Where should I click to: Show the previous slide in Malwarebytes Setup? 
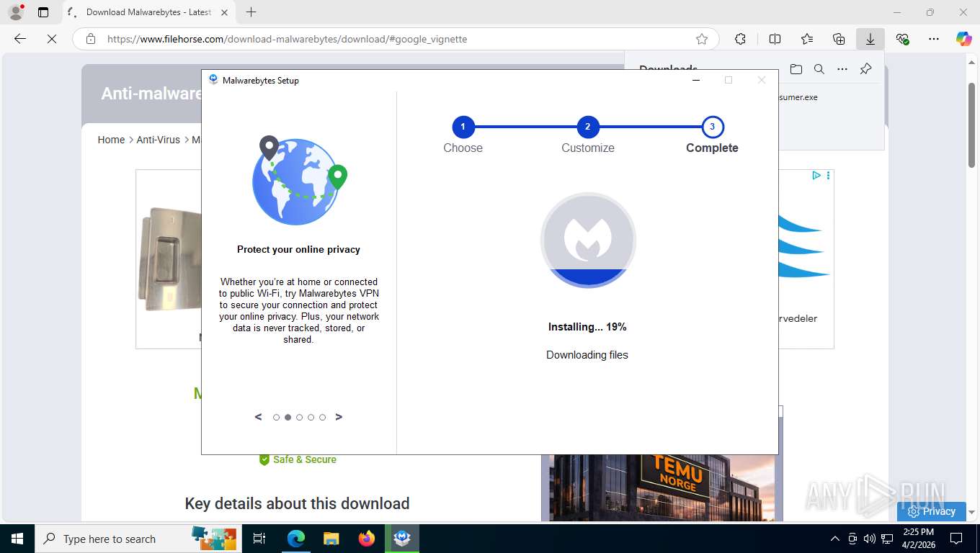[259, 417]
